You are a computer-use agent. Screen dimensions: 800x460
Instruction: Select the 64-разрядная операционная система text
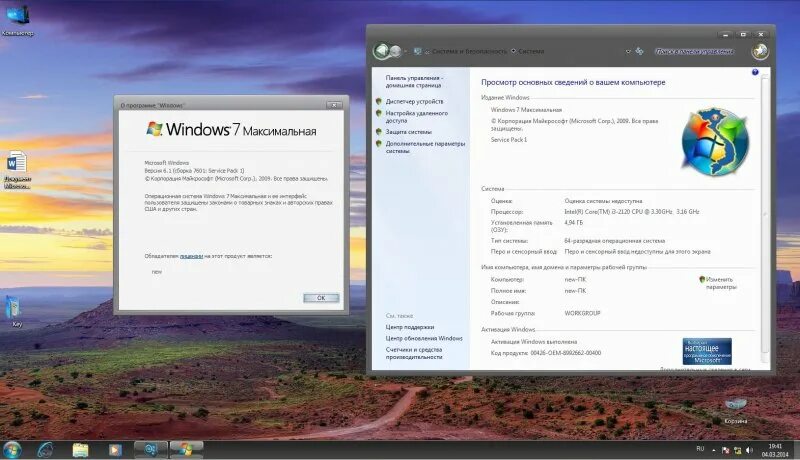click(x=614, y=241)
